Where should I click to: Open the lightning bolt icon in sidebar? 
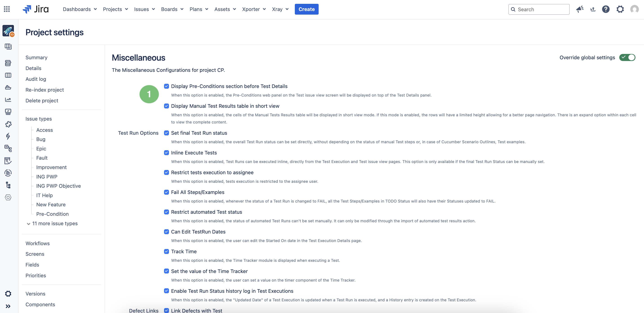click(8, 136)
